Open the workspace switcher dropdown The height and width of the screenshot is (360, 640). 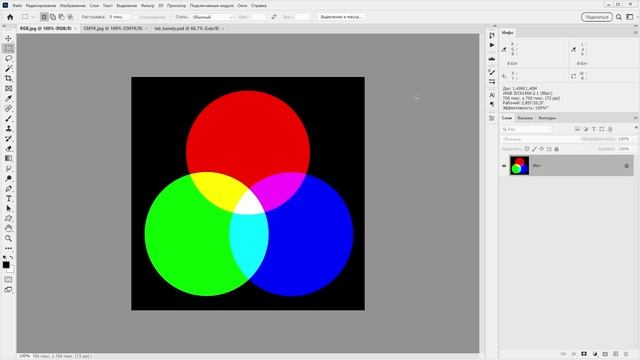[x=630, y=17]
